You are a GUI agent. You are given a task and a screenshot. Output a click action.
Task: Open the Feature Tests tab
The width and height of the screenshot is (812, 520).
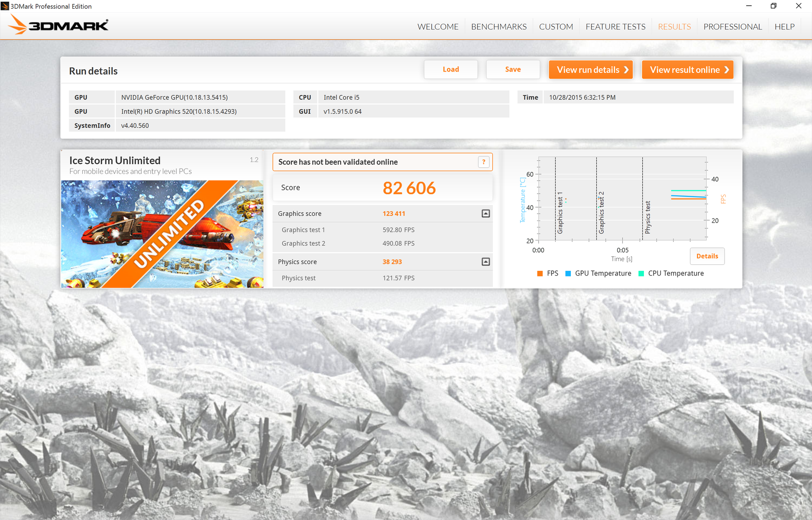click(x=615, y=27)
